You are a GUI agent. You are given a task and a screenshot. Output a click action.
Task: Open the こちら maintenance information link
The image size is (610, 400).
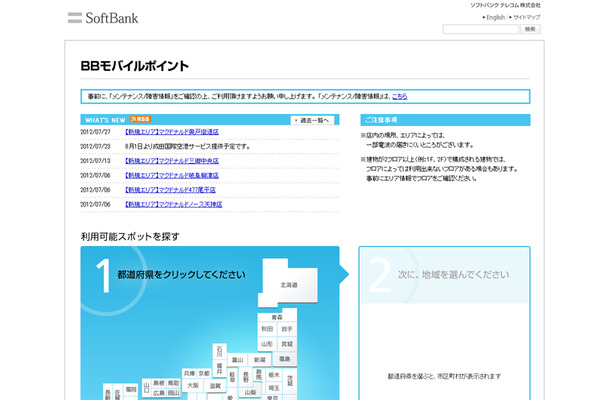pos(400,96)
